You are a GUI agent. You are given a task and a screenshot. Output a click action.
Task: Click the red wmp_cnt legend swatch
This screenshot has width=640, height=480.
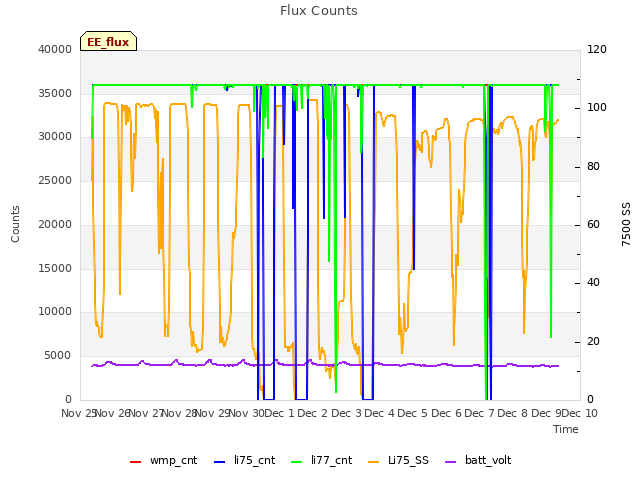coord(135,462)
